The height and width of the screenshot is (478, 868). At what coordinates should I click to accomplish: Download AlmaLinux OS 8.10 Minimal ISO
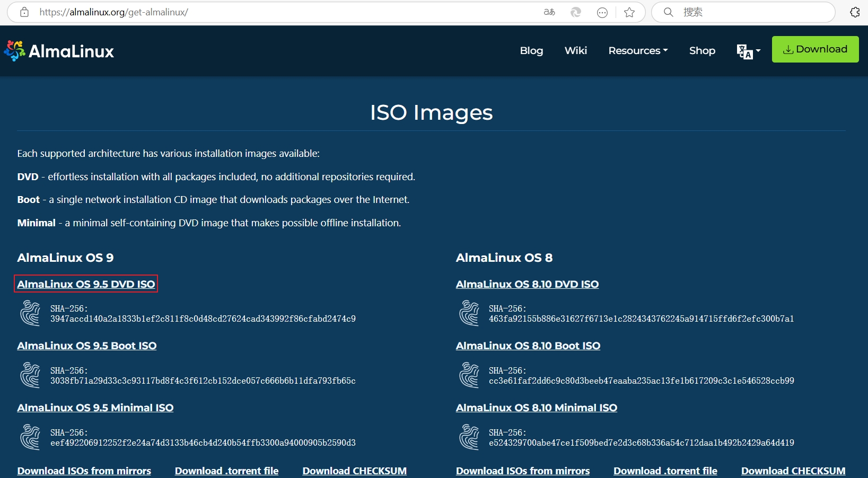pos(537,408)
